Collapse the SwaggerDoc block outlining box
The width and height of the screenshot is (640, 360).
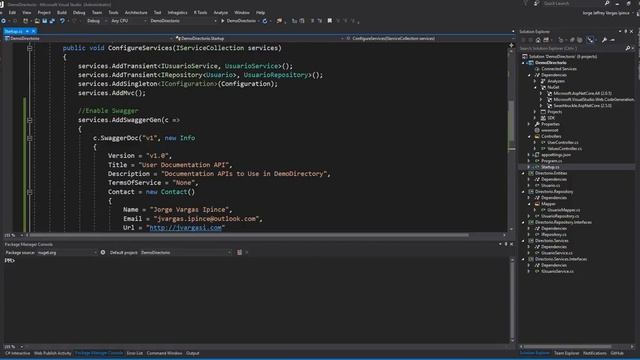(x=29, y=138)
